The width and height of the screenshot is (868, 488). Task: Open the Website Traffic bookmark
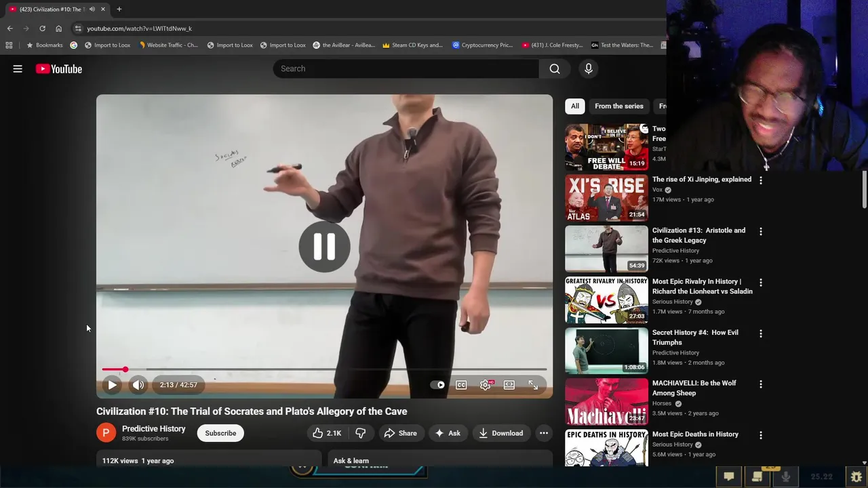click(x=168, y=45)
